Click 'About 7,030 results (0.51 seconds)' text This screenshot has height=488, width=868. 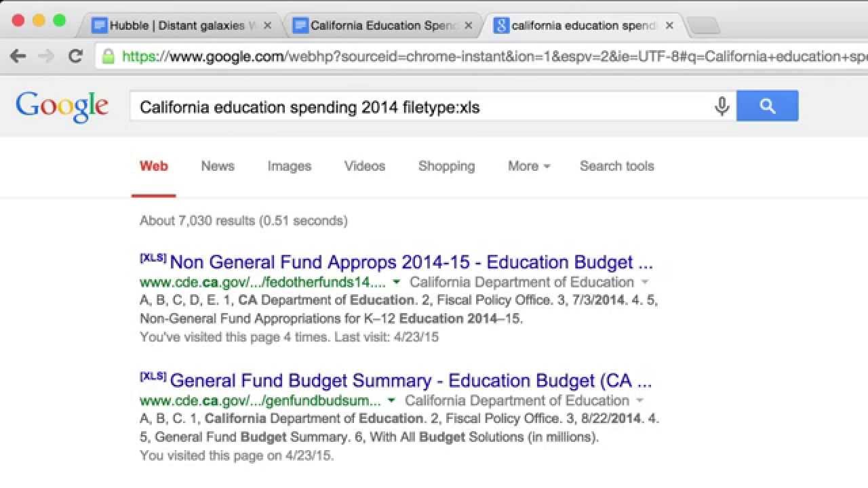[x=243, y=220]
